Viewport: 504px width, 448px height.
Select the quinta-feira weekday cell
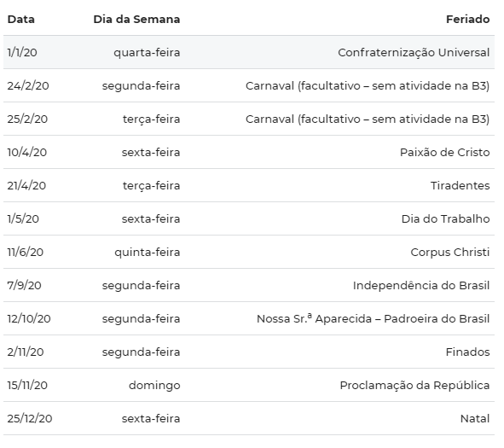[x=148, y=253]
